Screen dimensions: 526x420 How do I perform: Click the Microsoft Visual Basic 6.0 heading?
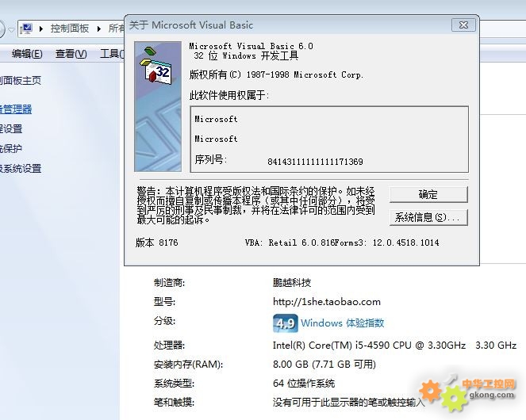[x=251, y=46]
